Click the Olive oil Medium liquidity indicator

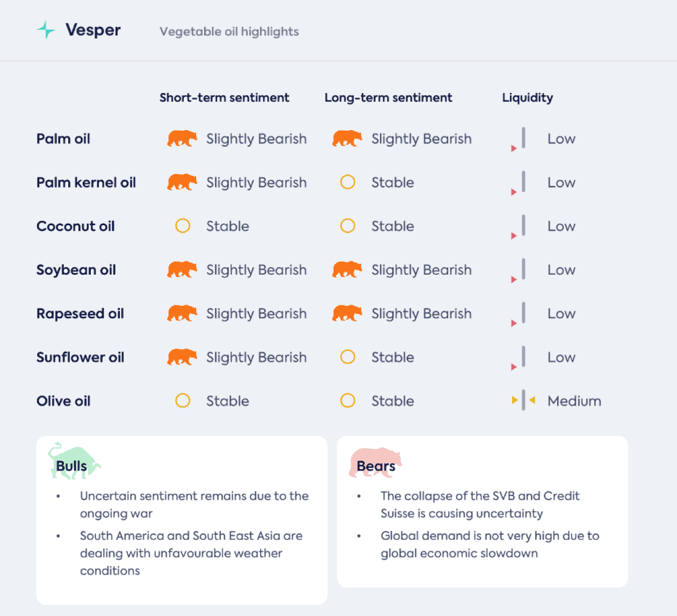tap(524, 400)
